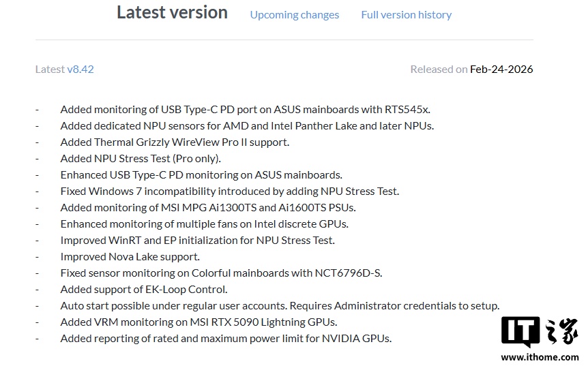The image size is (588, 368).
Task: Click the EK-Loop Control support entry
Action: [x=144, y=290]
